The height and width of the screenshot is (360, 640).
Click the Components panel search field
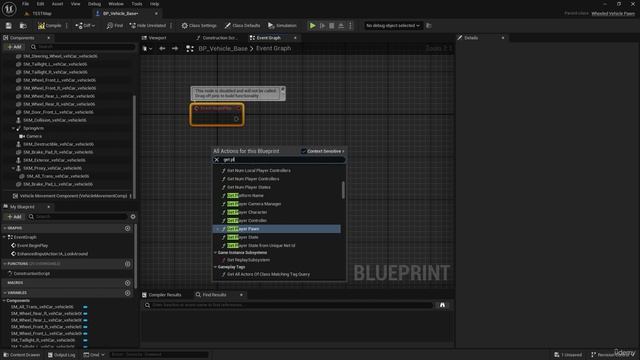[x=84, y=47]
